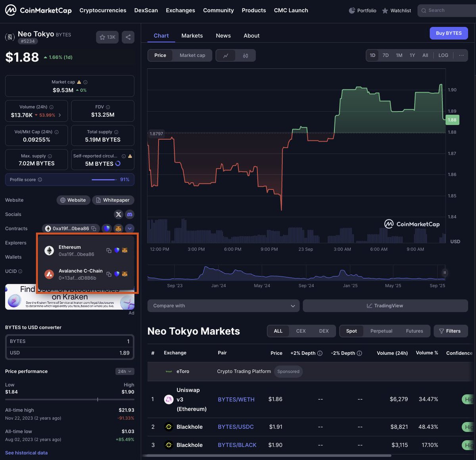Click the Market cap warning triangle icon
476x460 pixels.
tap(79, 82)
